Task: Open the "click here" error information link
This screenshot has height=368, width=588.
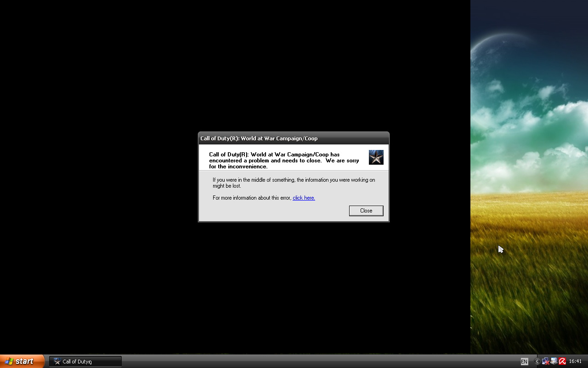Action: [x=304, y=198]
